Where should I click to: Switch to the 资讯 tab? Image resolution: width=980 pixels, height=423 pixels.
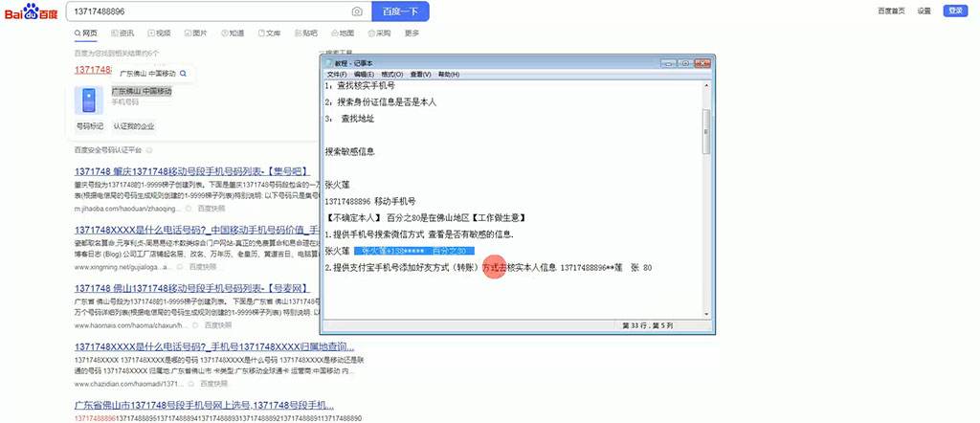click(x=122, y=33)
